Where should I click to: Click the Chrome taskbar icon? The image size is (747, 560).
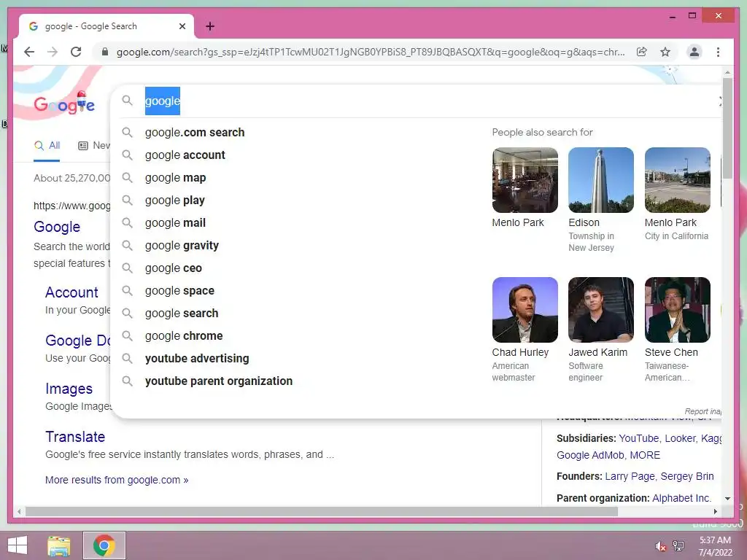(x=104, y=545)
